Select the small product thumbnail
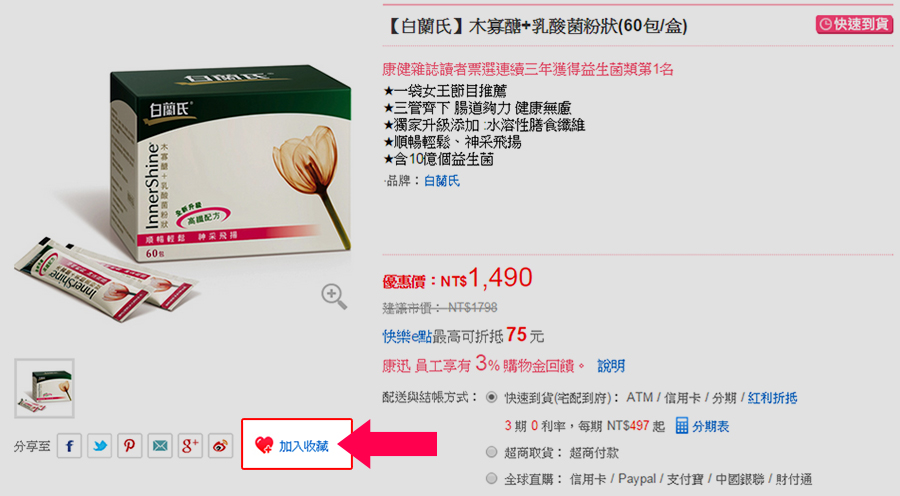The width and height of the screenshot is (900, 496). click(x=44, y=388)
